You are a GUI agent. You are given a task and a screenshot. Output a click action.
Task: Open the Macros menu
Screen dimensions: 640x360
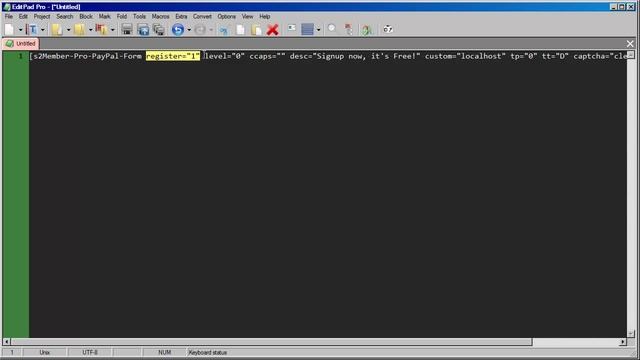coord(160,17)
